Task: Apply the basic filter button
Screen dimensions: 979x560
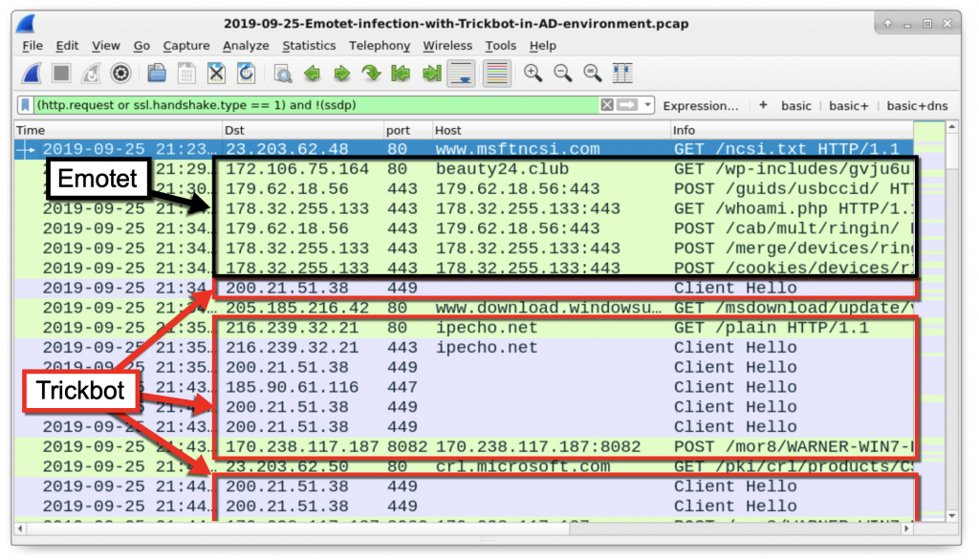Action: coord(796,105)
